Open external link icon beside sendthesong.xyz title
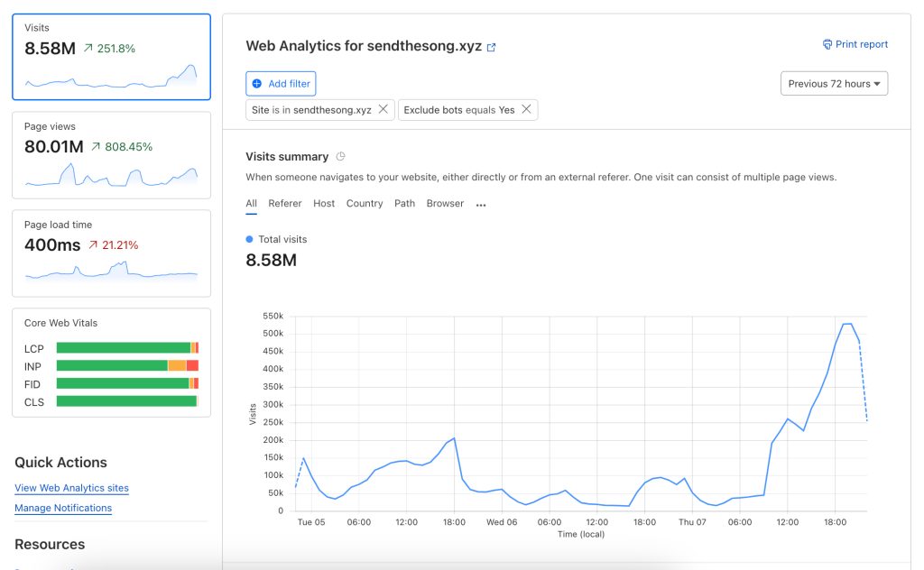924x570 pixels. tap(492, 48)
